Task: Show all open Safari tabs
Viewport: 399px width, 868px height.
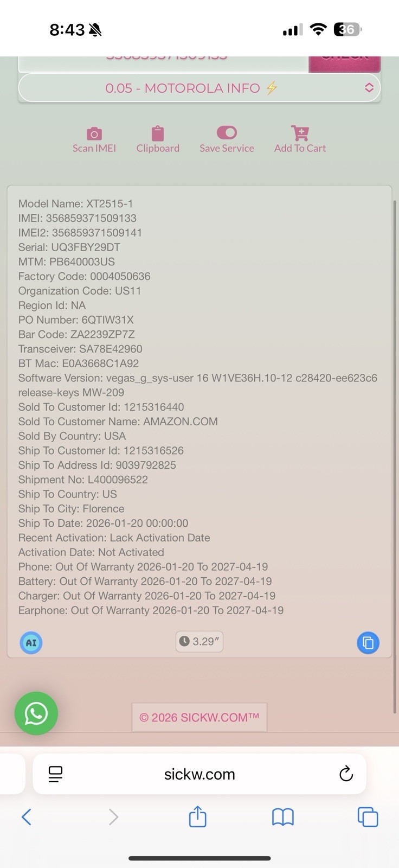Action: coord(368,817)
